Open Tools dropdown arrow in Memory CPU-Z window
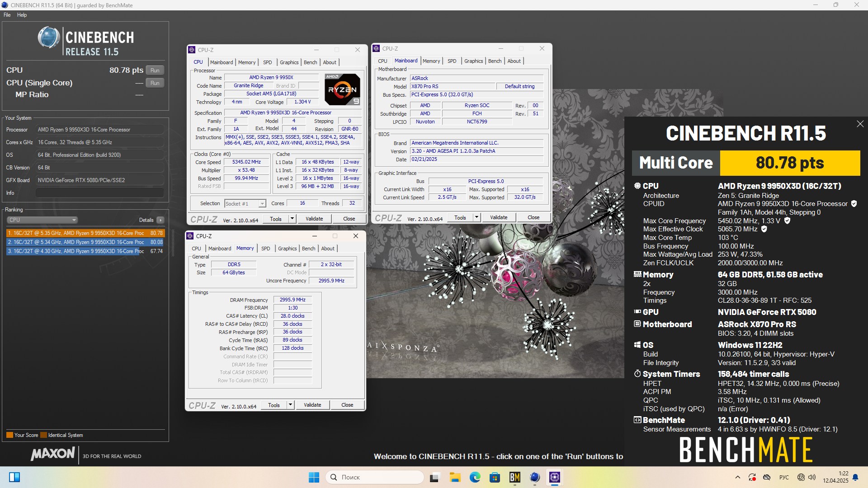 click(290, 405)
